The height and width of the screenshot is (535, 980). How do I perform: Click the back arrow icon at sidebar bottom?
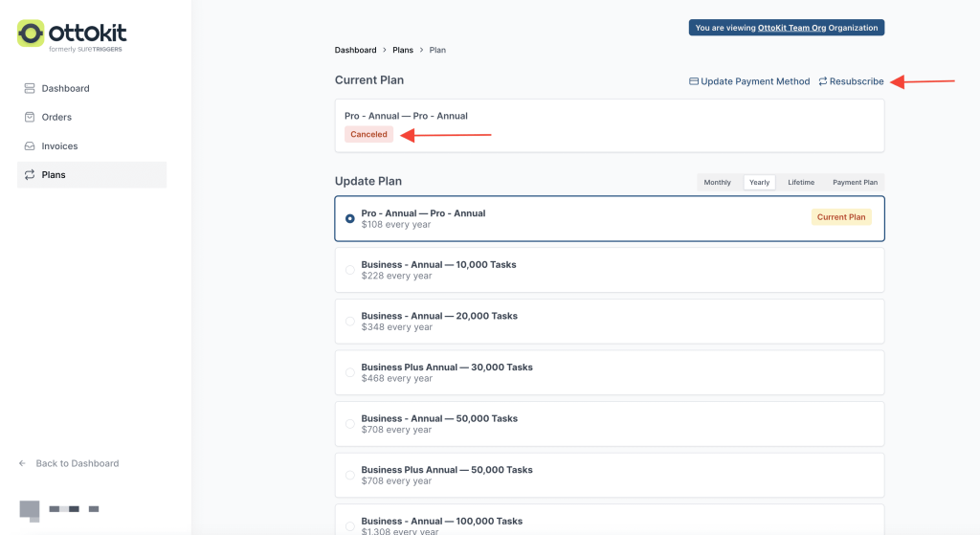pyautogui.click(x=23, y=463)
